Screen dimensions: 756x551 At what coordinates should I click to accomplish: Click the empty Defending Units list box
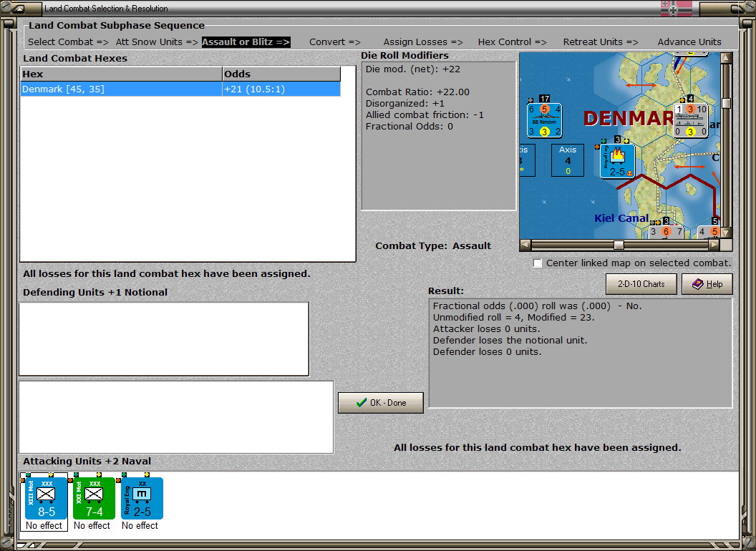tap(164, 339)
